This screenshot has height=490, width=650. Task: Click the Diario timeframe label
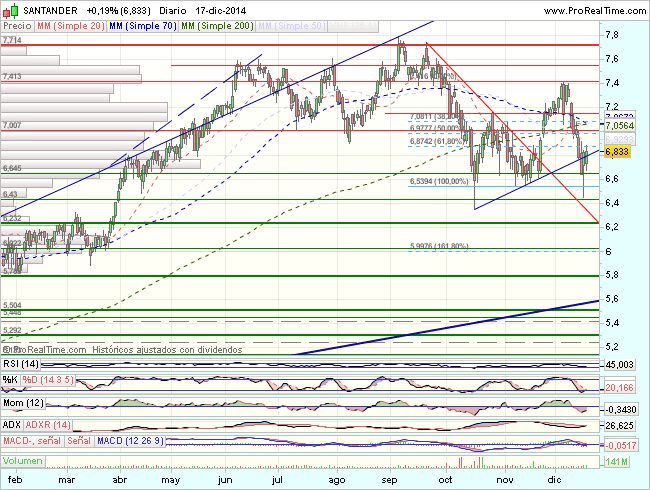point(172,10)
